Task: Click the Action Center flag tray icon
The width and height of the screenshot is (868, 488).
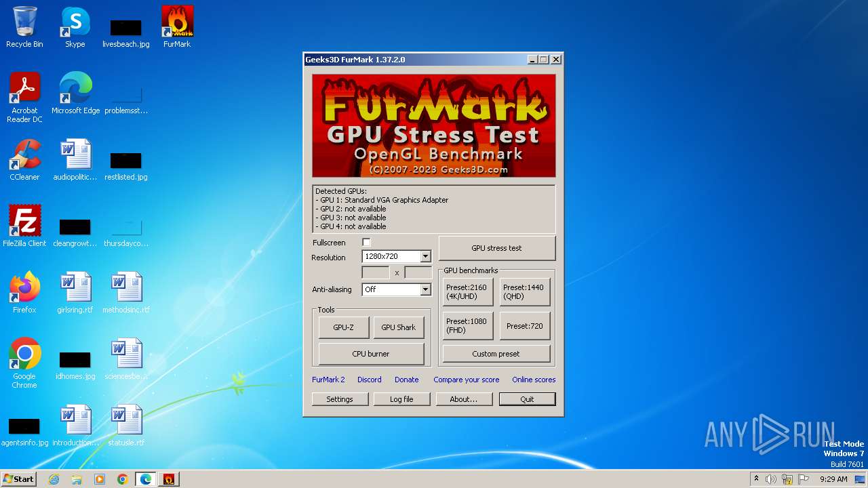Action: tap(804, 479)
